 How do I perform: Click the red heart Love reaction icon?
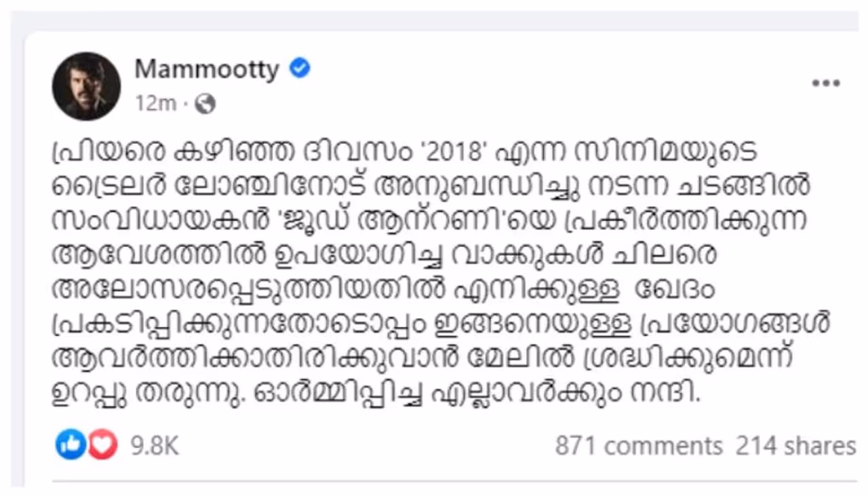pyautogui.click(x=103, y=445)
